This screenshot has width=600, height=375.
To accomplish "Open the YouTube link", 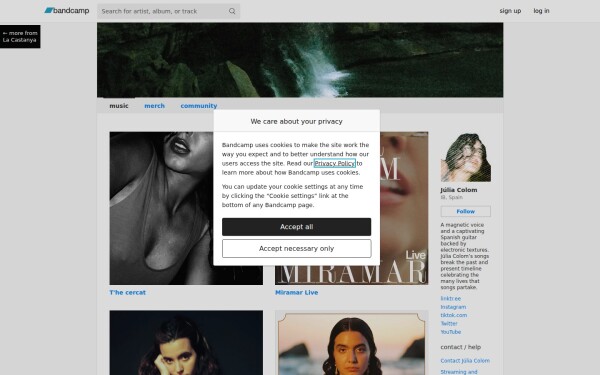I will (x=450, y=332).
